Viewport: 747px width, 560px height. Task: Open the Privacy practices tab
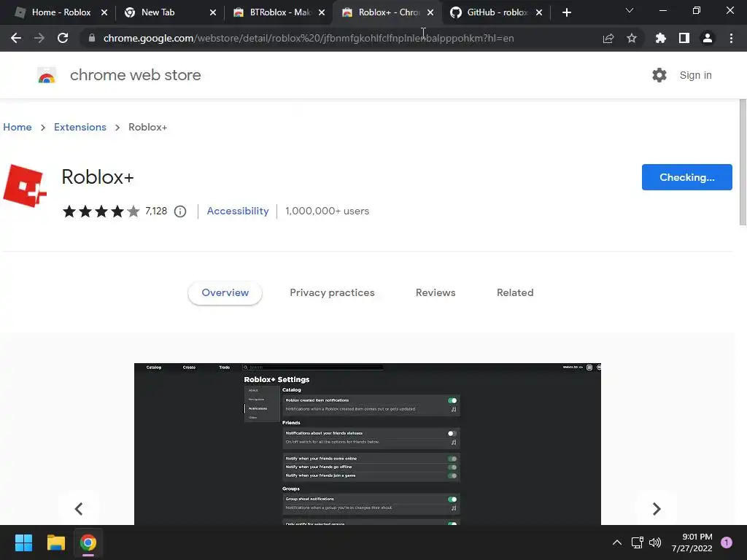point(332,293)
